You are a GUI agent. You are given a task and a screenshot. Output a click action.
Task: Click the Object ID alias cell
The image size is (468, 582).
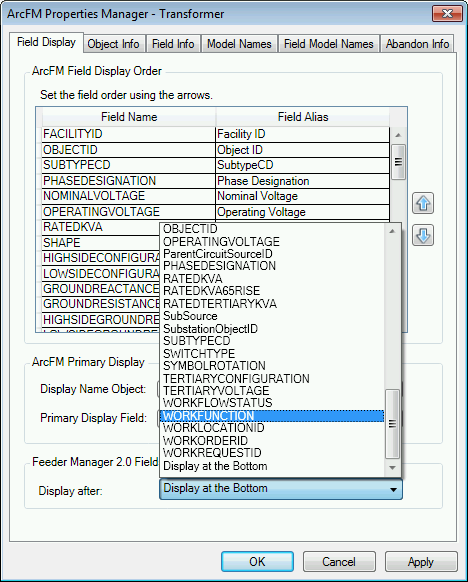[x=302, y=150]
